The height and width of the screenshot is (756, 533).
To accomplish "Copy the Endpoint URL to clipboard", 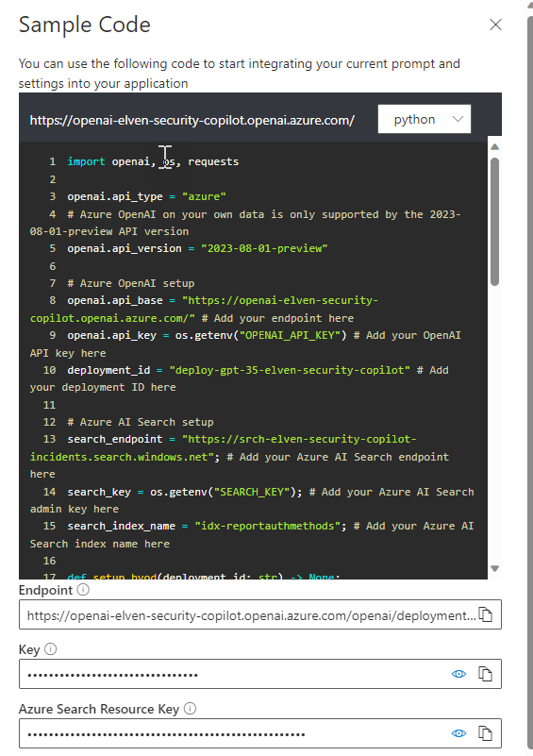I will coord(485,614).
